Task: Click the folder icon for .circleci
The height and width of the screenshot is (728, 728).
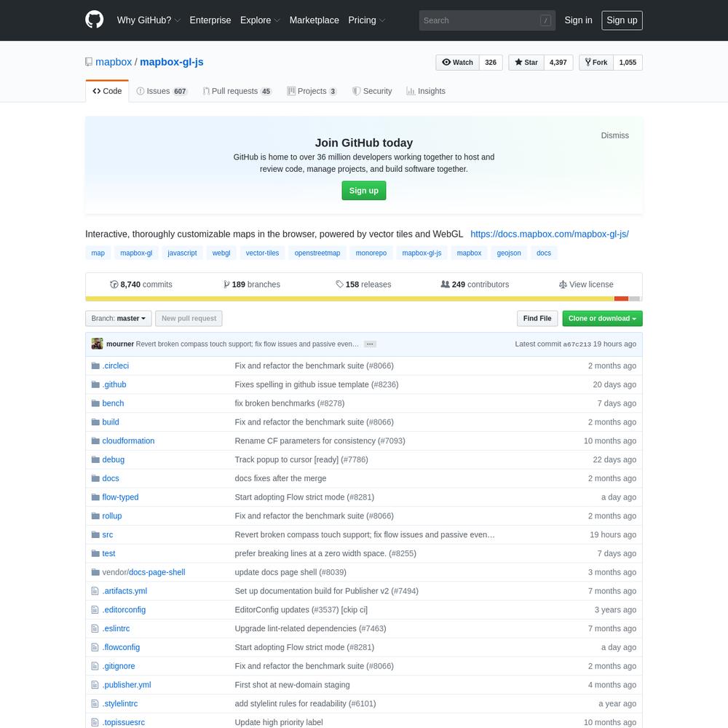Action: tap(95, 366)
